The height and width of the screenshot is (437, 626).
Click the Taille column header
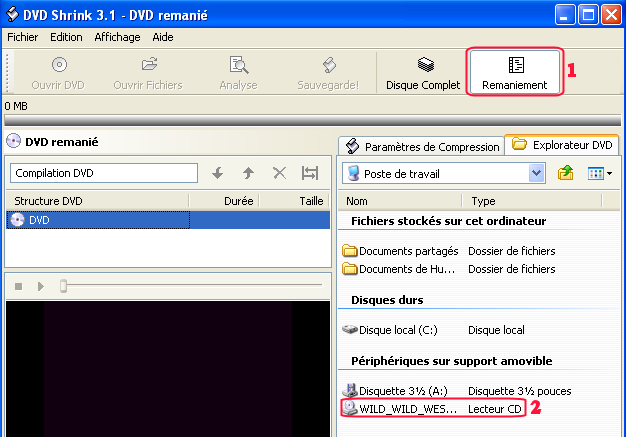pyautogui.click(x=294, y=201)
